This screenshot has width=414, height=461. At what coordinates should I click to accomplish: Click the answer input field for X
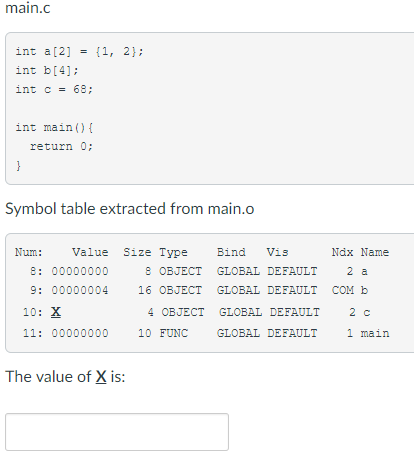[x=117, y=432]
